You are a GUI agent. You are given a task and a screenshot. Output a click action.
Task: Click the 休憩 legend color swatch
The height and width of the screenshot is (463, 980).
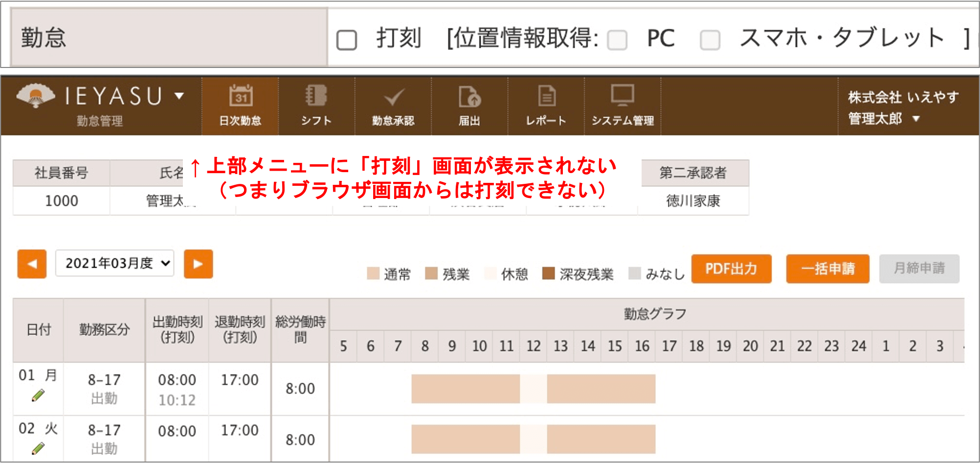click(x=490, y=273)
